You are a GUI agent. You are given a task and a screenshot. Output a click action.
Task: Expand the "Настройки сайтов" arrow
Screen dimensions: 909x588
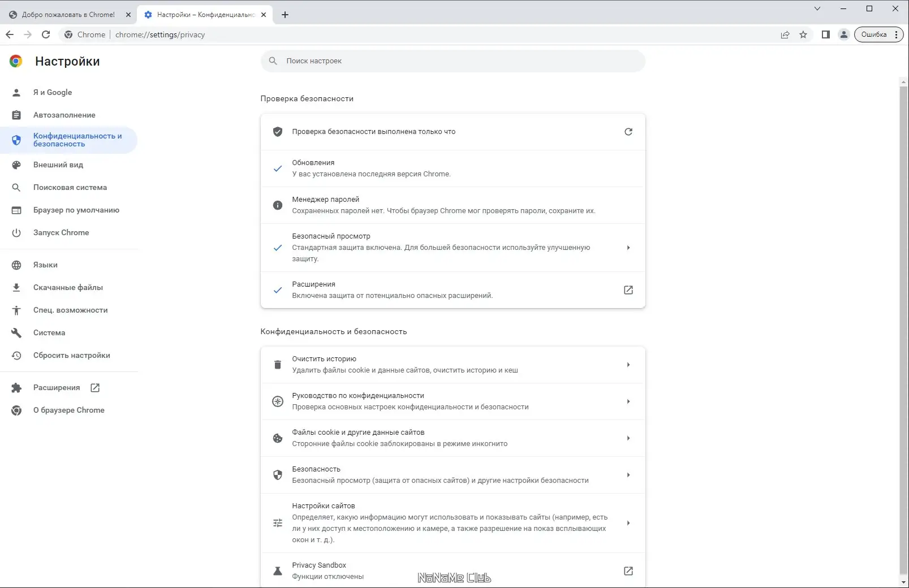pos(628,523)
